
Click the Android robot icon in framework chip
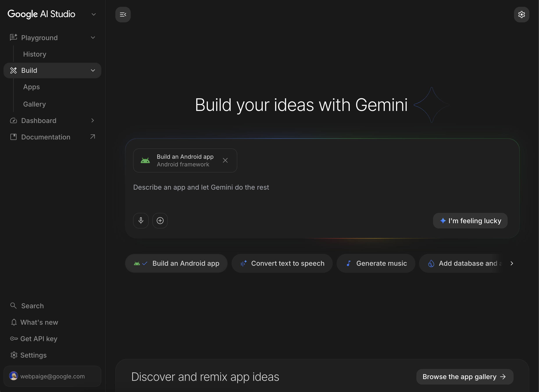145,161
